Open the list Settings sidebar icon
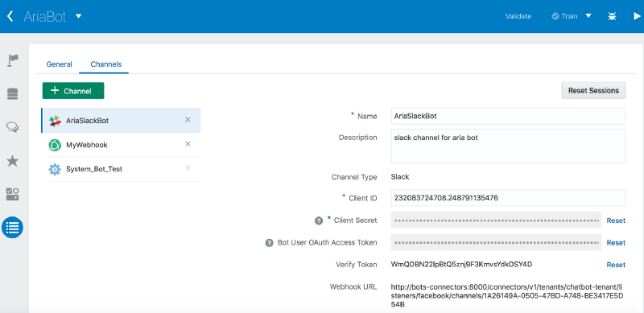 (12, 227)
